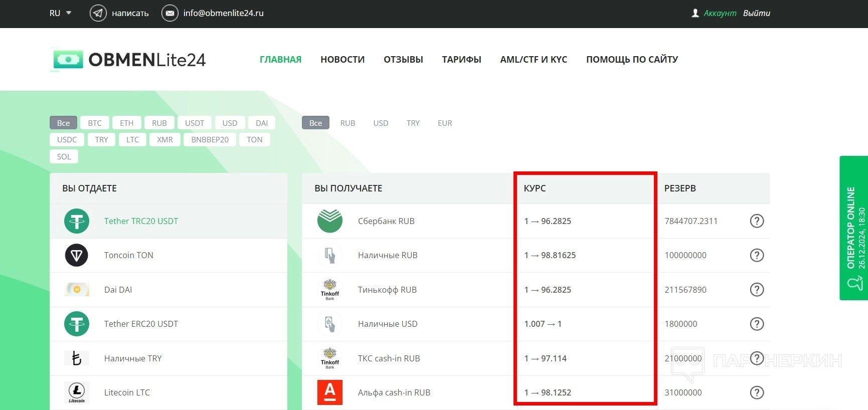868x410 pixels.
Task: Click the Telegram paper plane icon
Action: [x=98, y=13]
